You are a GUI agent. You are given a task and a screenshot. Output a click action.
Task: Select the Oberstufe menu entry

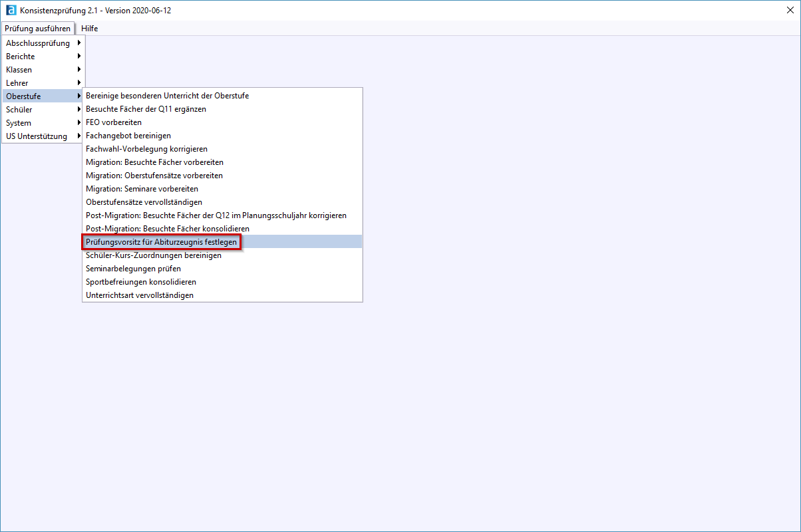(x=43, y=96)
